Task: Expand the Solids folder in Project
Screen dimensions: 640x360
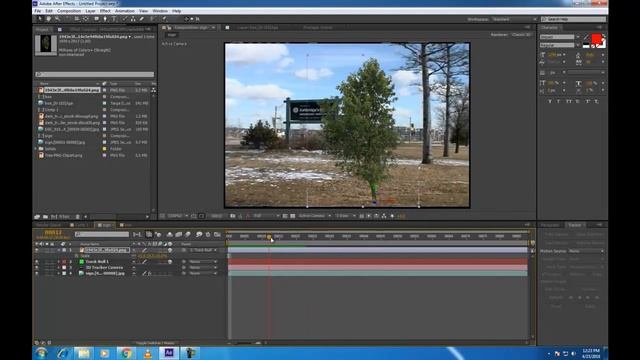Action: click(x=36, y=149)
